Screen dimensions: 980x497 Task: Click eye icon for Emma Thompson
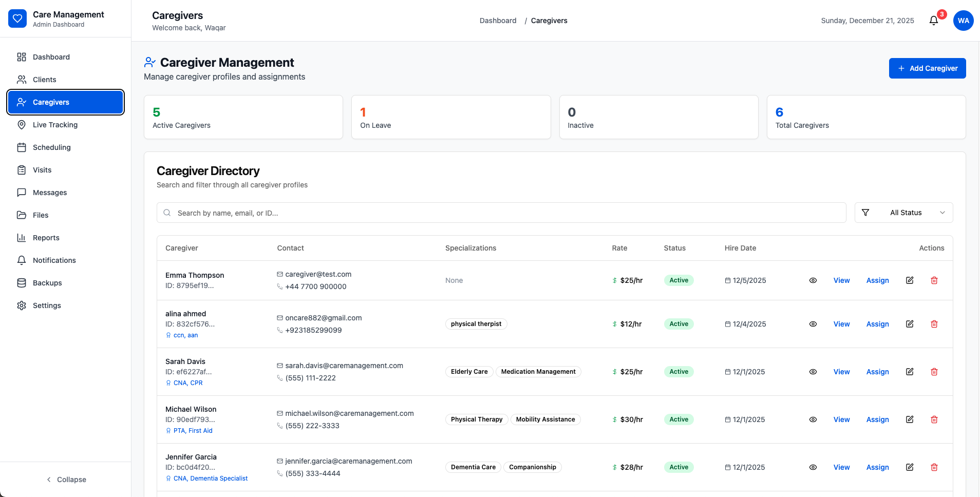(813, 280)
